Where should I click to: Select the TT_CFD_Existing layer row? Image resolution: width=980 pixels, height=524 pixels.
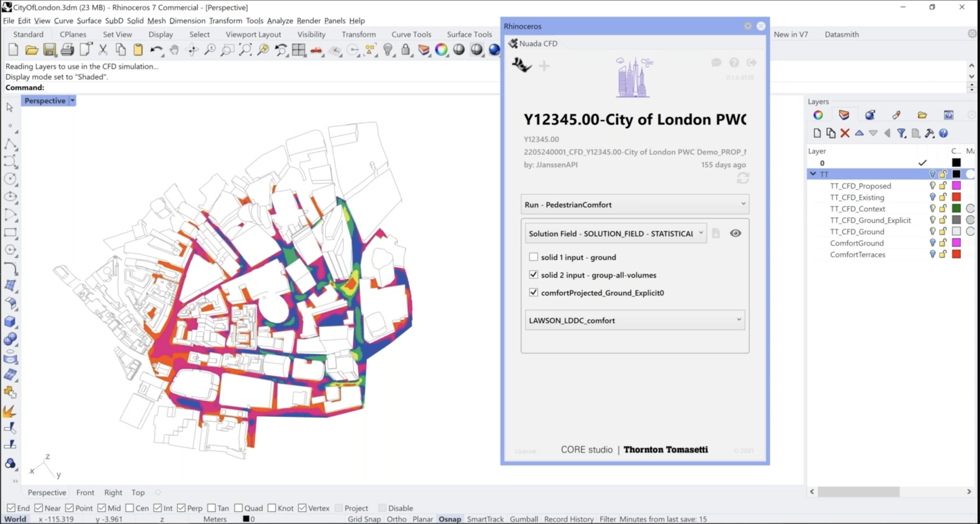click(890, 197)
